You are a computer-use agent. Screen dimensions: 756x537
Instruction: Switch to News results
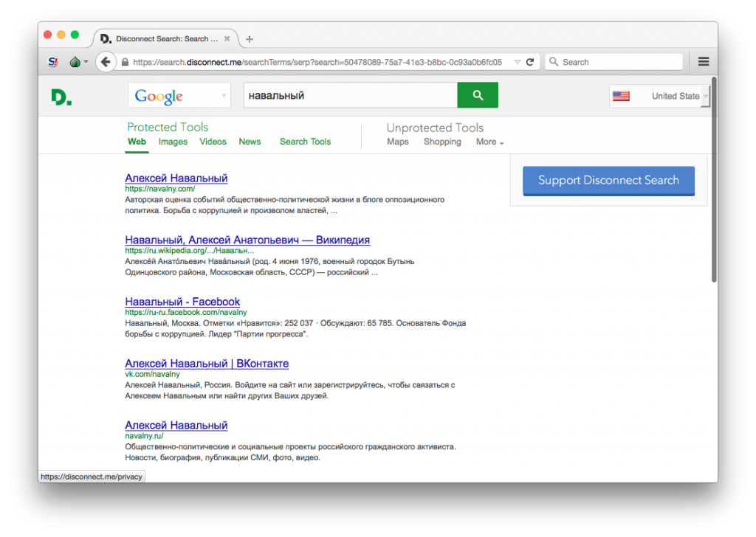tap(250, 142)
